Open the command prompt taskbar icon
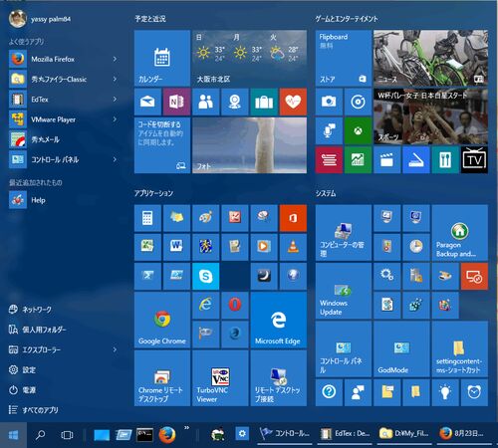Screen dimensions: 498x448 click(144, 435)
